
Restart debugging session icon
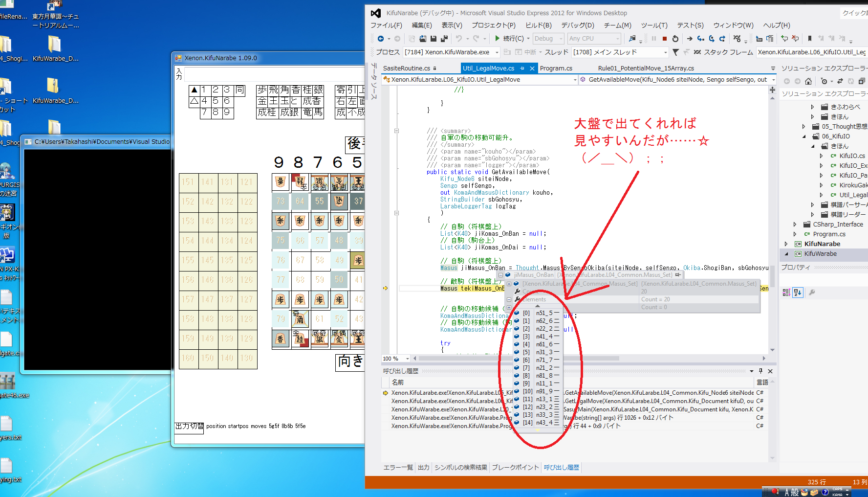(x=675, y=39)
